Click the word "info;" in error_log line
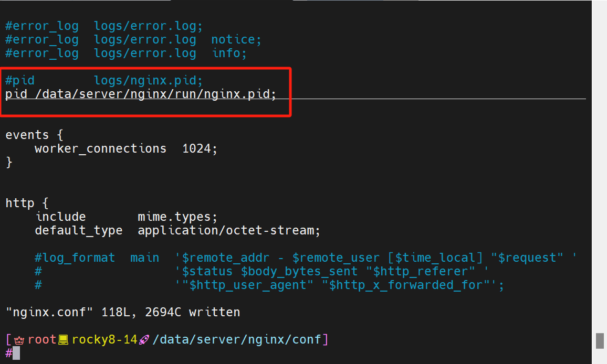The width and height of the screenshot is (607, 364). [229, 53]
